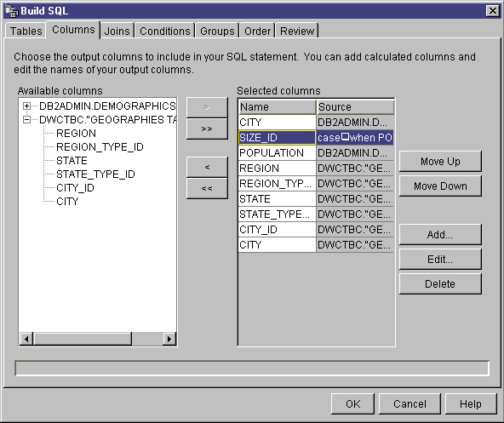The height and width of the screenshot is (423, 504).
Task: Click the single right arrow add button
Action: pyautogui.click(x=207, y=107)
